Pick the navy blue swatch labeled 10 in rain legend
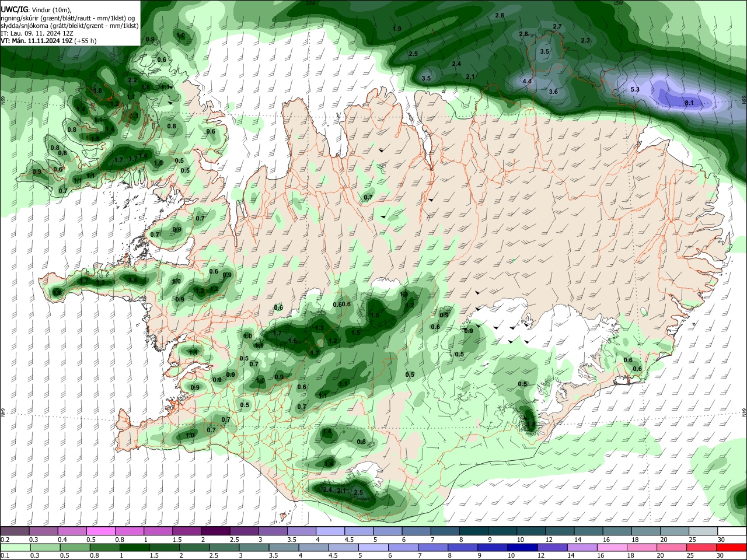The width and height of the screenshot is (747, 560). (x=522, y=547)
